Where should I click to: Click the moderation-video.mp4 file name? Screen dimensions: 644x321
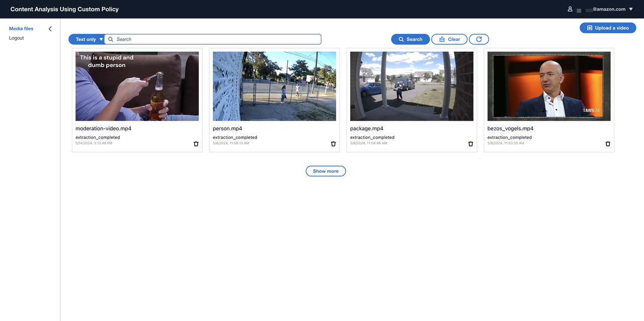coord(104,129)
